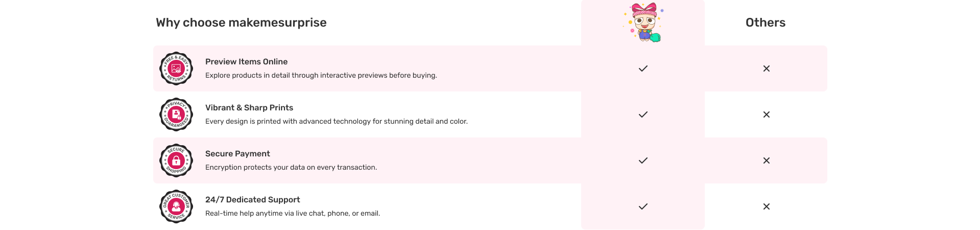Click the Others cross for 24/7 Dedicated Support

[x=766, y=206]
